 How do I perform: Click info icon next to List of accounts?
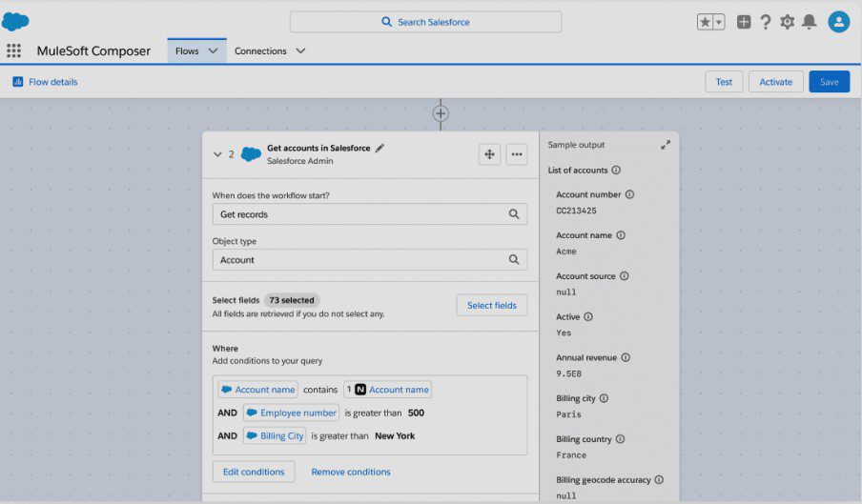616,171
